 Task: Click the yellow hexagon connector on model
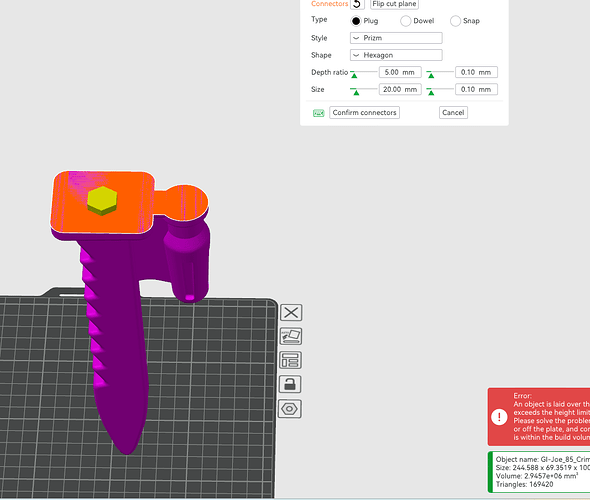[102, 201]
